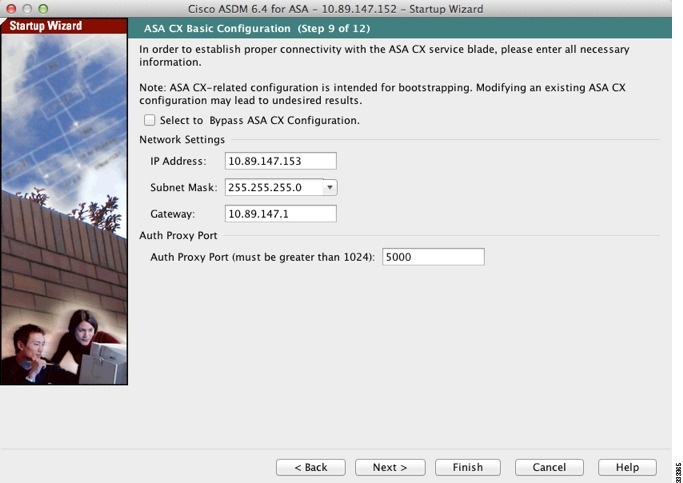This screenshot has height=483, width=683.
Task: Close the window using red button
Action: 11,9
